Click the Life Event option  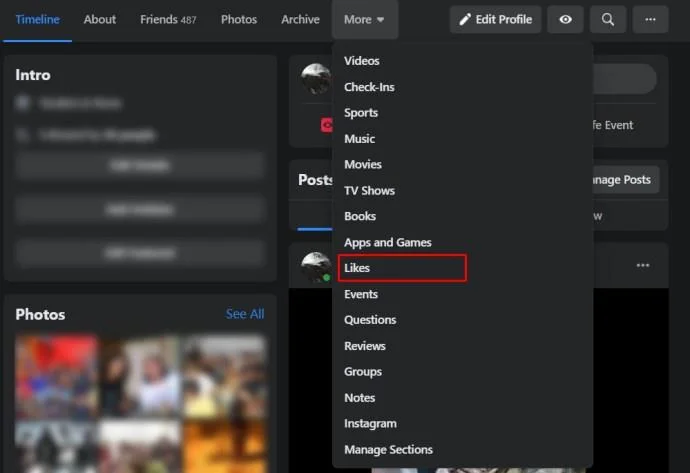pyautogui.click(x=614, y=125)
